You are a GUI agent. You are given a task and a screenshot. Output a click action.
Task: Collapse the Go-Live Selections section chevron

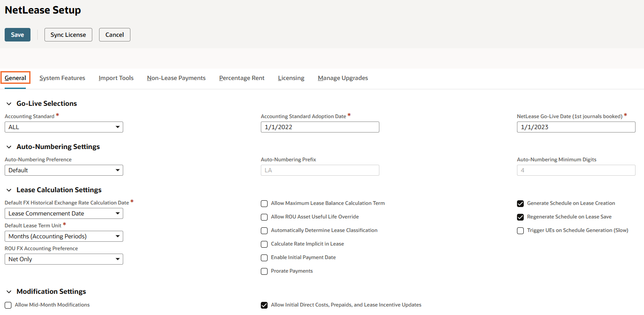(9, 104)
